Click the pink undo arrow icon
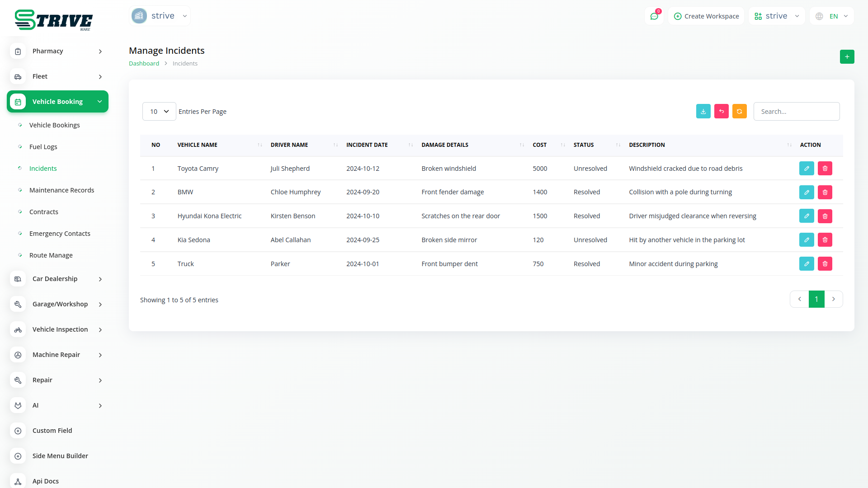This screenshot has height=488, width=868. pyautogui.click(x=721, y=112)
